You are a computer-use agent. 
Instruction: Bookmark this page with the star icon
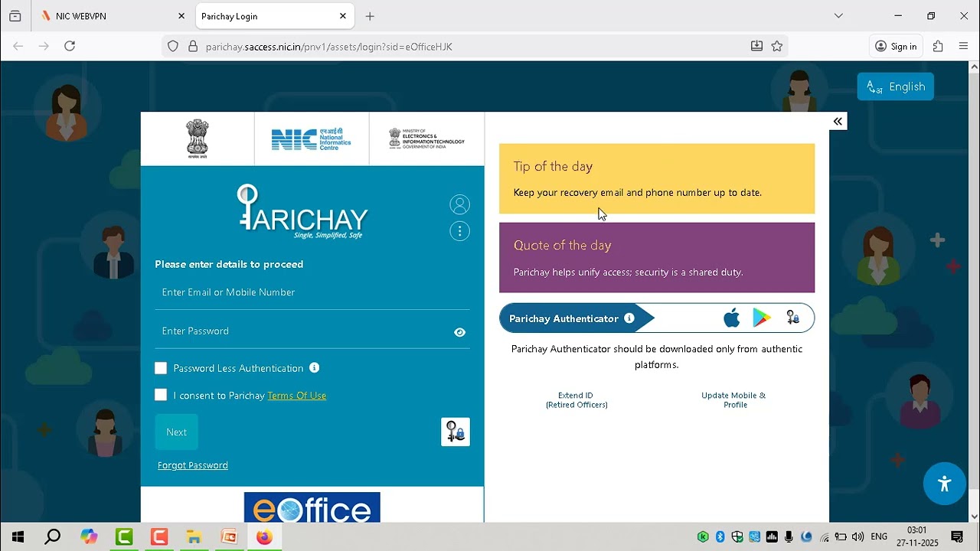[x=777, y=47]
